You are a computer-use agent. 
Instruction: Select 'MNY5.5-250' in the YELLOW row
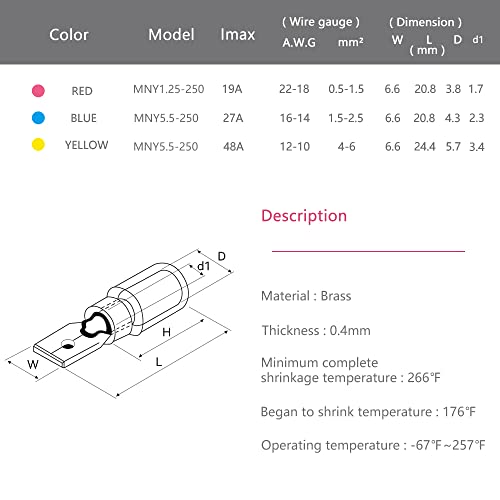[166, 147]
